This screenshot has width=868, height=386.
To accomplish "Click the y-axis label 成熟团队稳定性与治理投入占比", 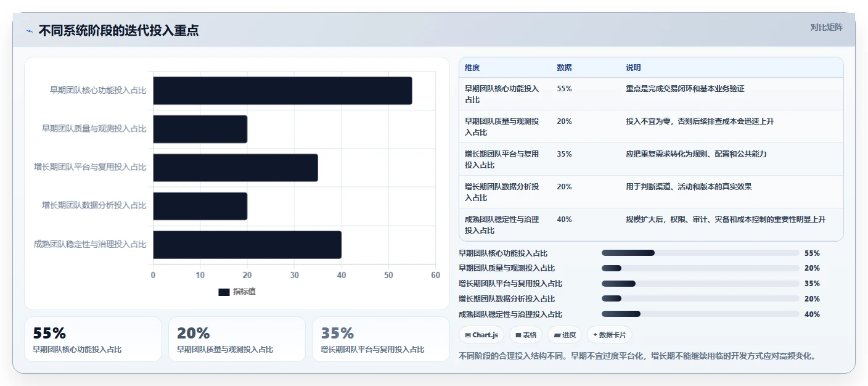I will point(90,245).
